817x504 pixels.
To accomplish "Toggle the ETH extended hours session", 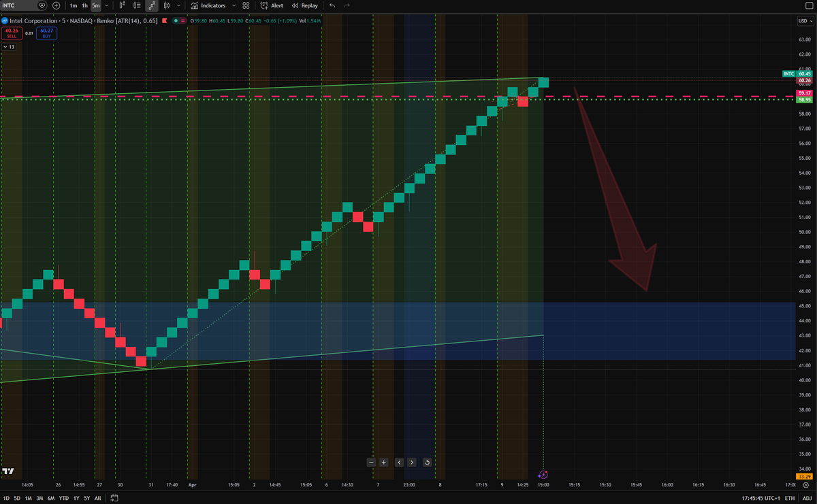I will pos(789,499).
